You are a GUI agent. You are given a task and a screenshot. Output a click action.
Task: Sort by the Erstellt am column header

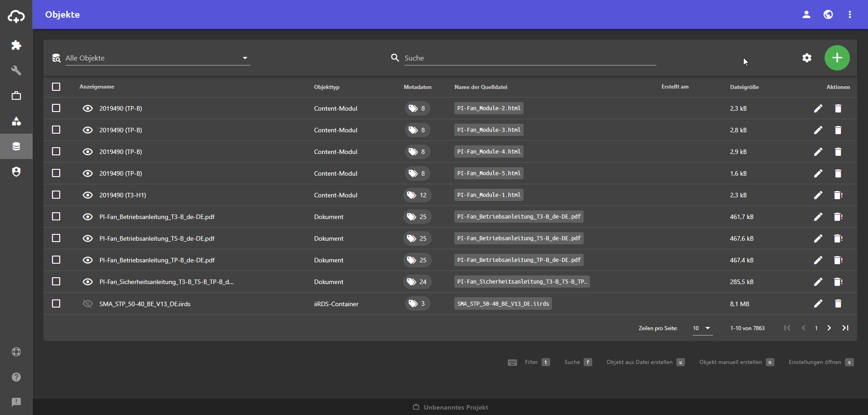(675, 87)
